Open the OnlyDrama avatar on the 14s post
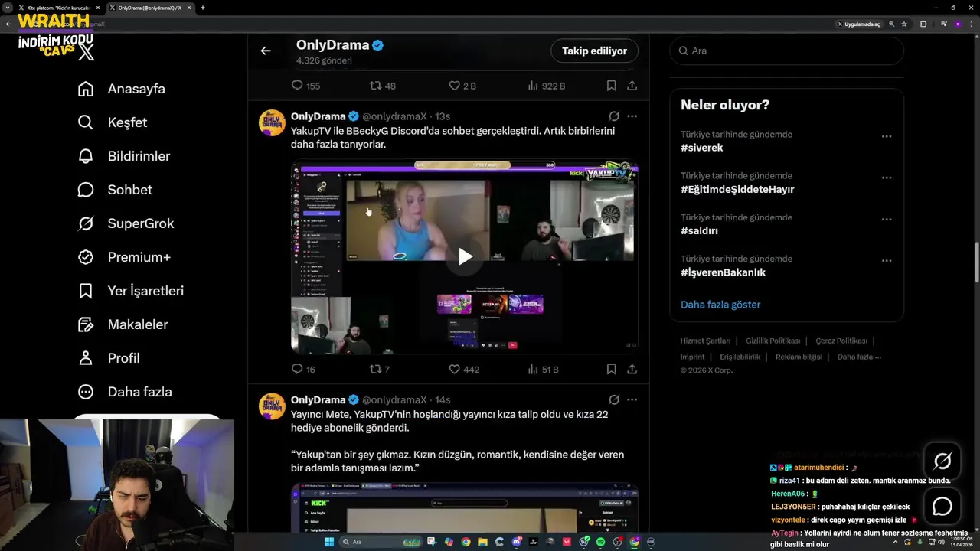 coord(273,406)
